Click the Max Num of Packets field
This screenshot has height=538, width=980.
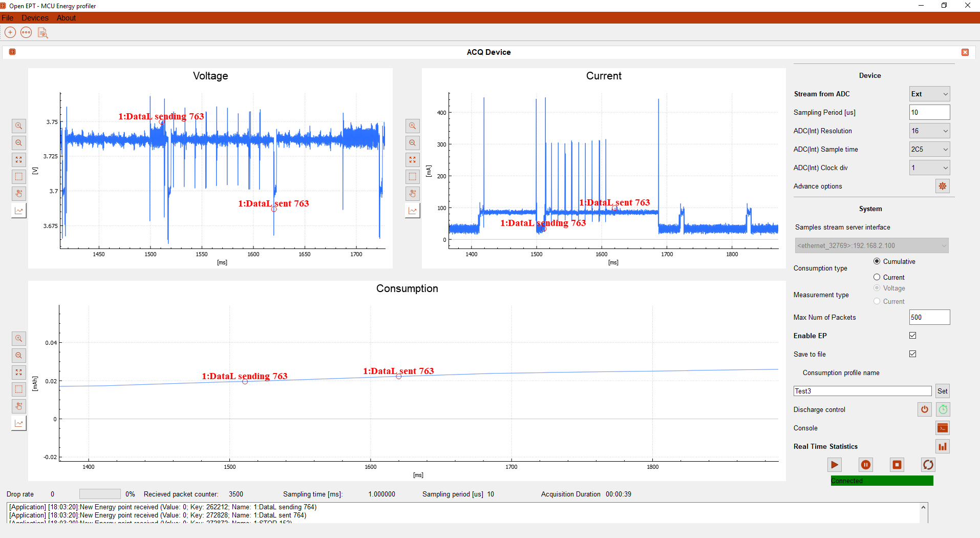929,317
